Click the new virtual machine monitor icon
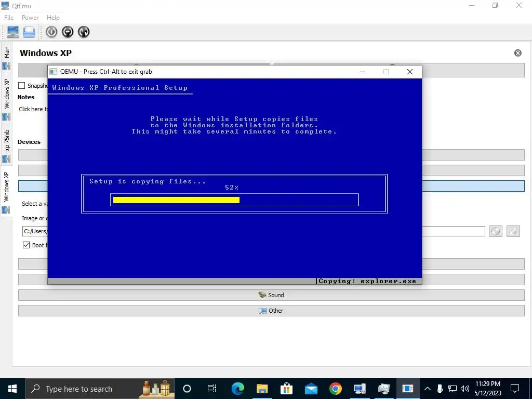The height and width of the screenshot is (399, 532). pyautogui.click(x=13, y=32)
